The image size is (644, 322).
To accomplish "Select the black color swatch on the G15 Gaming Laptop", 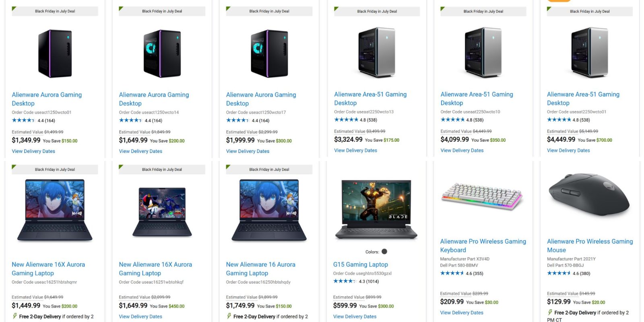I will [384, 251].
